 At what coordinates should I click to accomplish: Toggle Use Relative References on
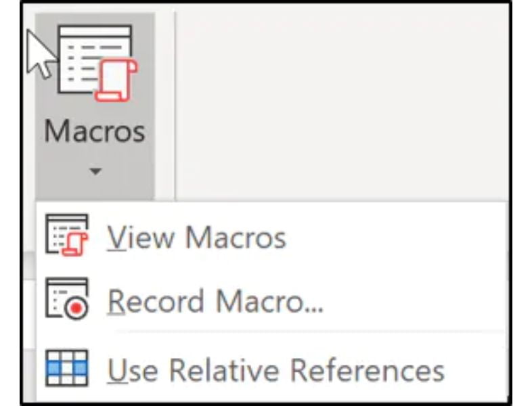(275, 369)
